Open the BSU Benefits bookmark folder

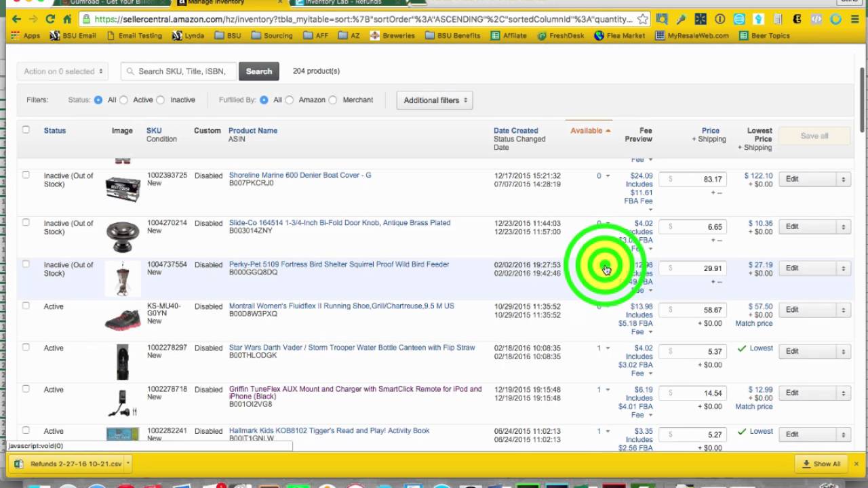(x=452, y=35)
